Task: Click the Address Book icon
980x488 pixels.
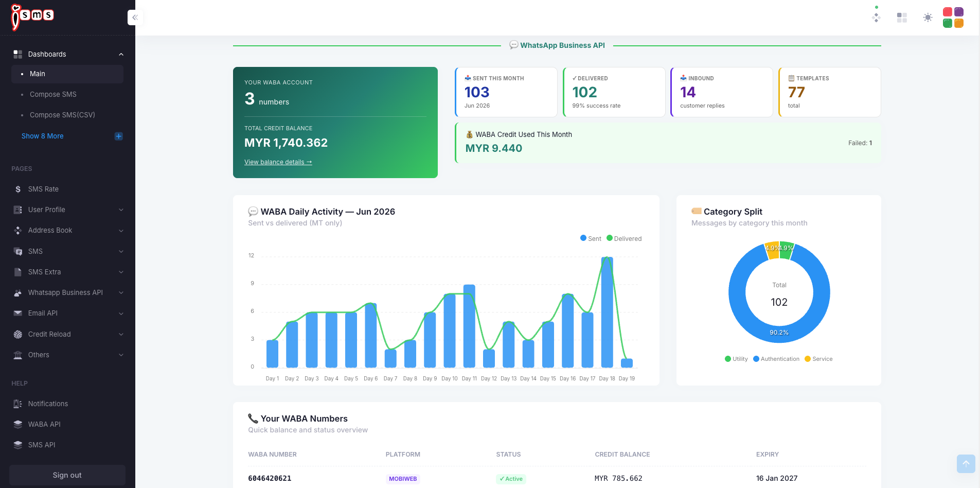Action: (18, 231)
